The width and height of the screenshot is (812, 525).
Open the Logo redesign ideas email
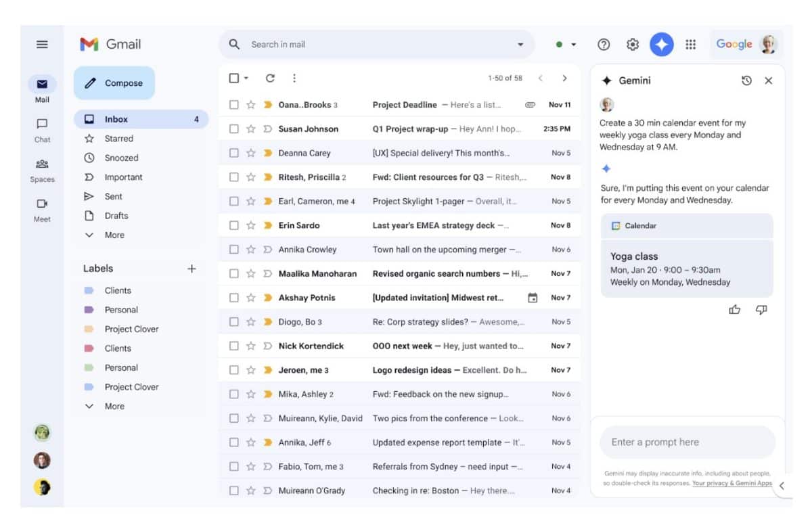pos(399,370)
